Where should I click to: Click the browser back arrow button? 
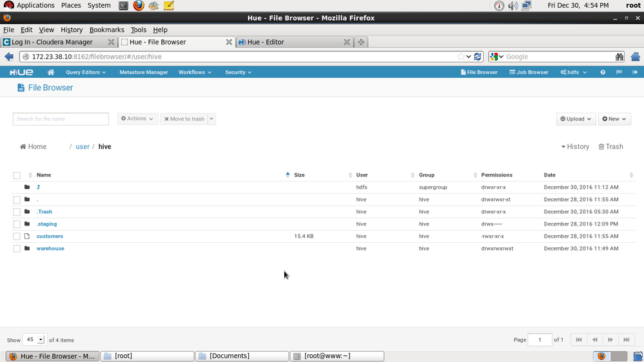point(9,57)
